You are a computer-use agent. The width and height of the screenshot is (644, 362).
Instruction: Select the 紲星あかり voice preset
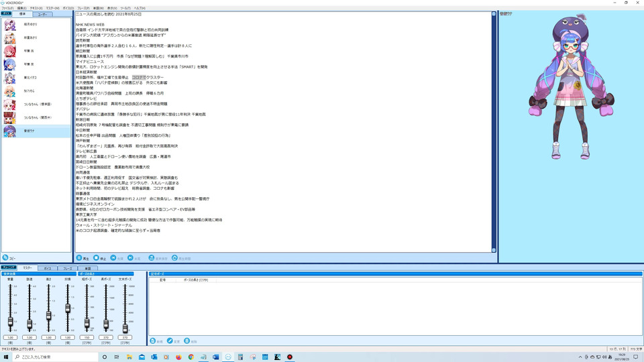(x=36, y=38)
